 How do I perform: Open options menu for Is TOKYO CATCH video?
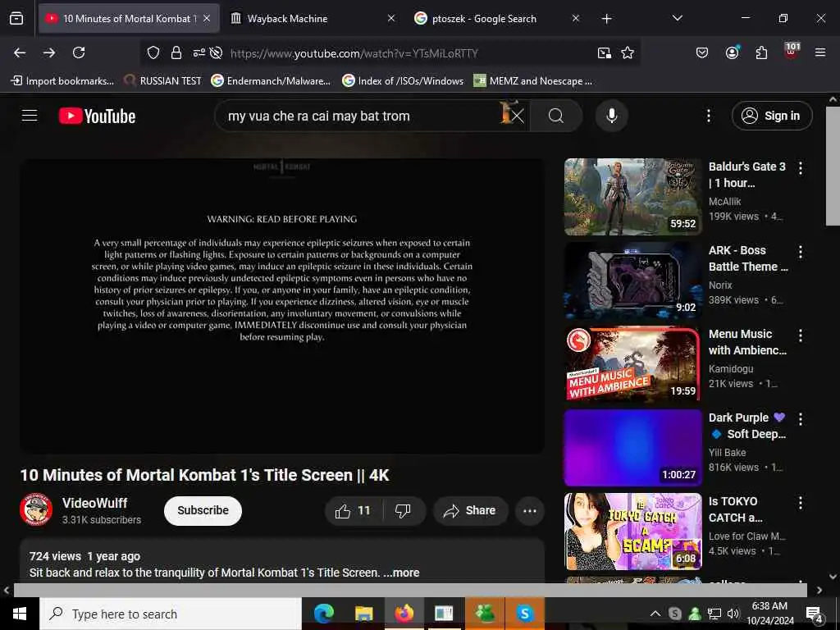tap(801, 503)
